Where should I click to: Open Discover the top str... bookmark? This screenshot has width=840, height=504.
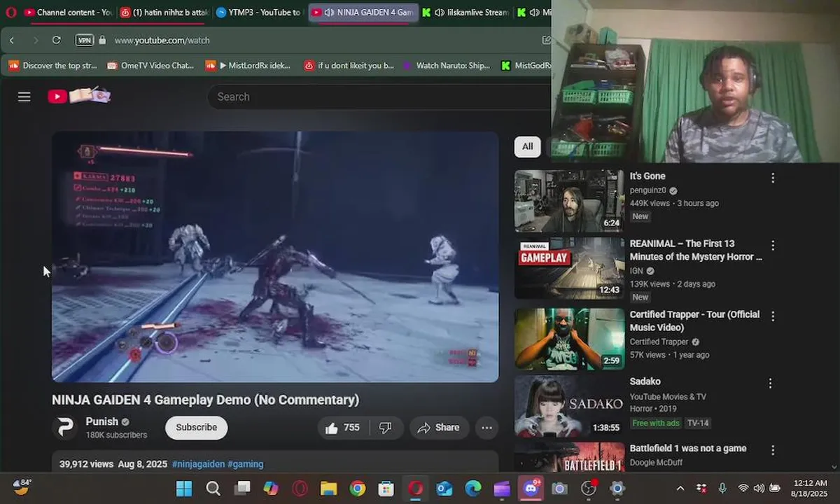click(53, 65)
